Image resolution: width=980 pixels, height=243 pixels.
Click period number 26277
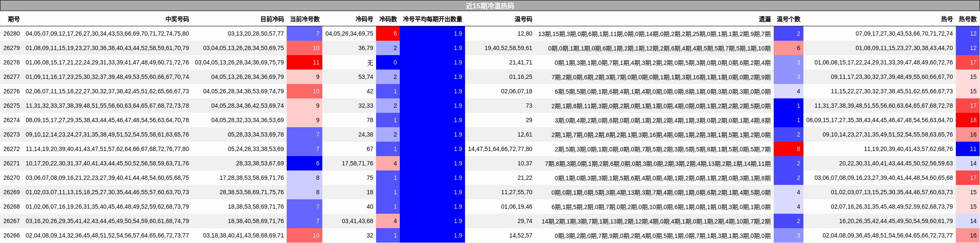click(11, 77)
